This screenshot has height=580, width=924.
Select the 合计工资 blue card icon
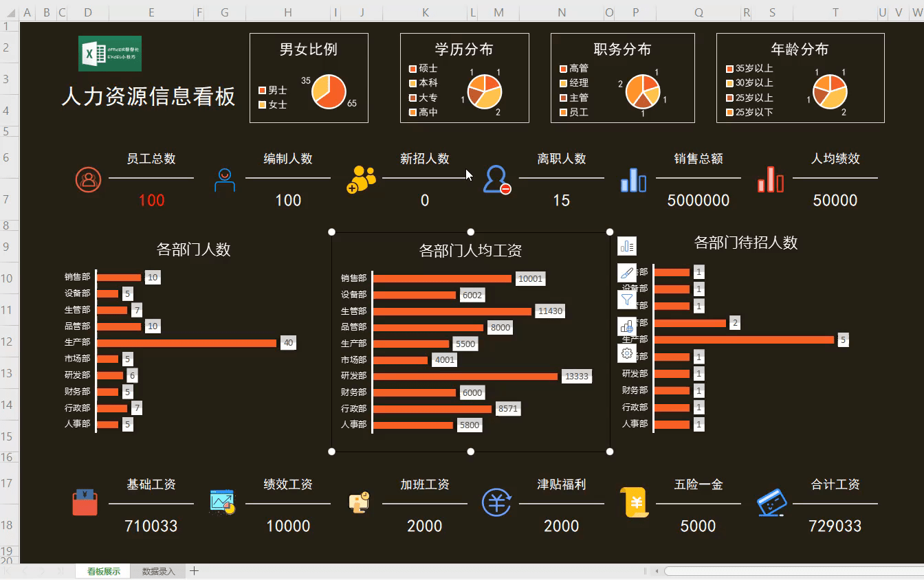(x=771, y=502)
